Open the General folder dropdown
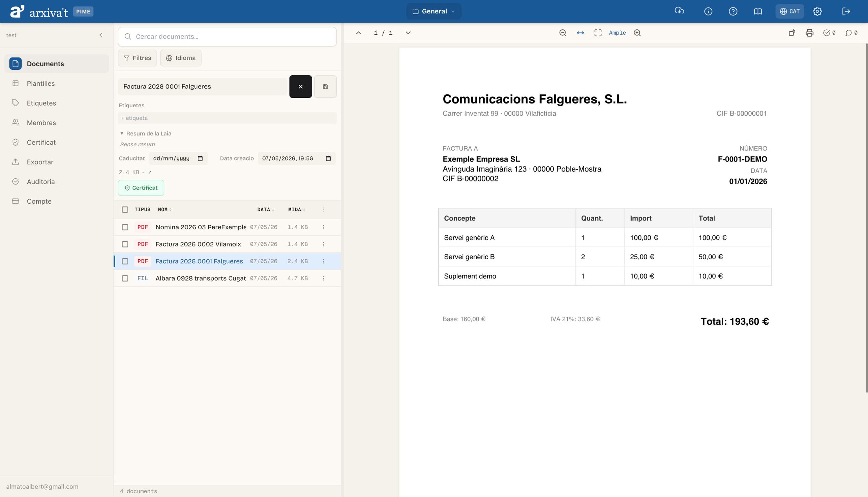Screen dimensions: 868x497 [433, 11]
